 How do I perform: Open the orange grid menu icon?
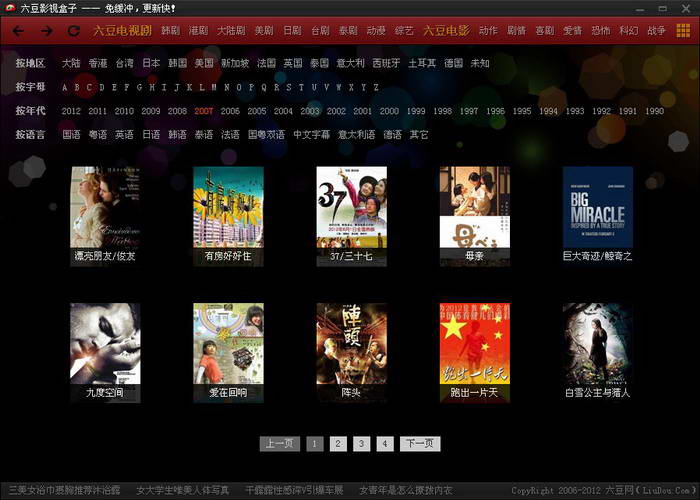683,30
